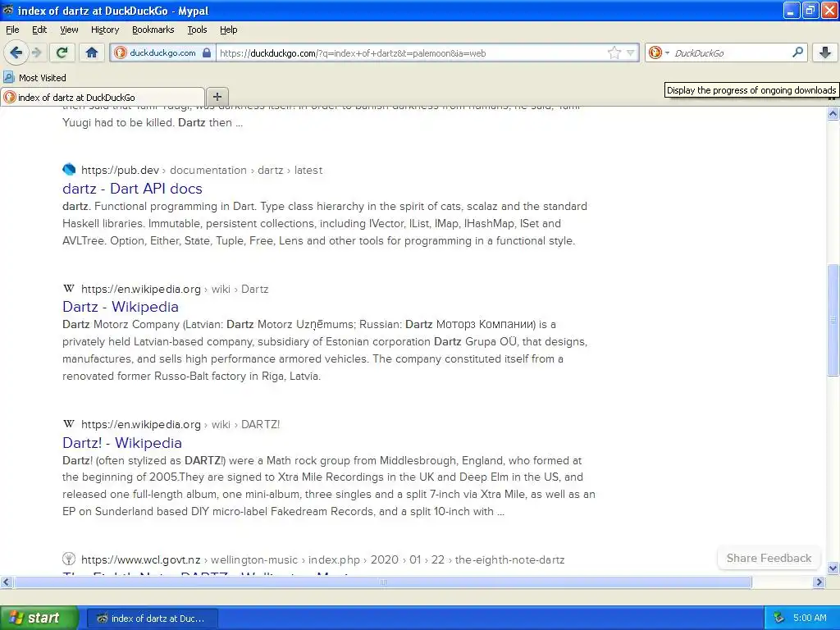Click Wikipedia favicon for Dartz result
Image resolution: width=840 pixels, height=630 pixels.
click(69, 289)
